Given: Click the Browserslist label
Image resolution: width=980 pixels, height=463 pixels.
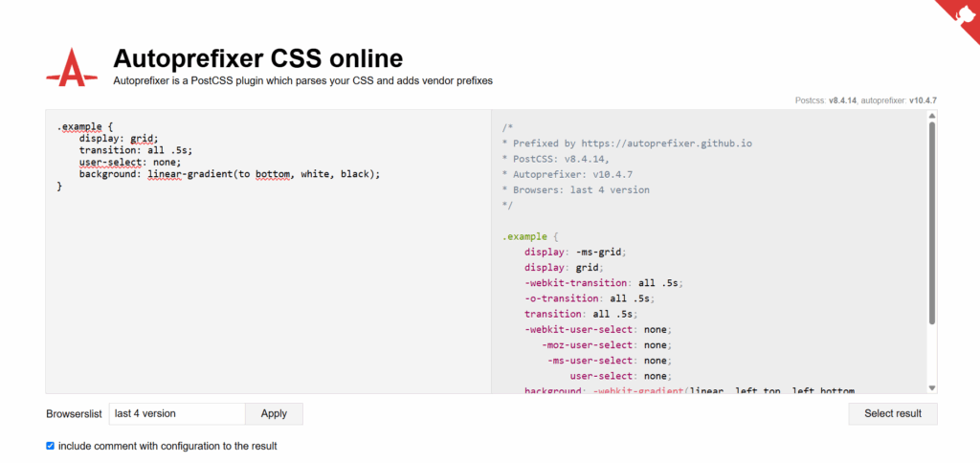Looking at the screenshot, I should click(x=73, y=414).
